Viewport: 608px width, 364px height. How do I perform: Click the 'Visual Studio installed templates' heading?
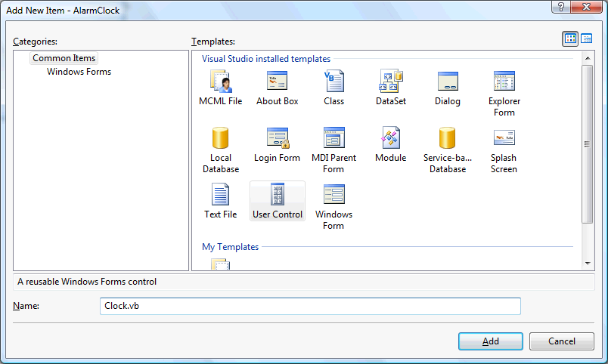[x=266, y=59]
